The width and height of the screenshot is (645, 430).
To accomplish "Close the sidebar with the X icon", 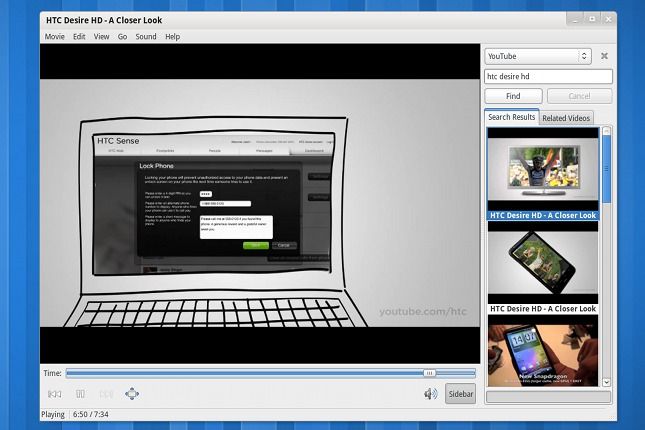I will pos(604,56).
